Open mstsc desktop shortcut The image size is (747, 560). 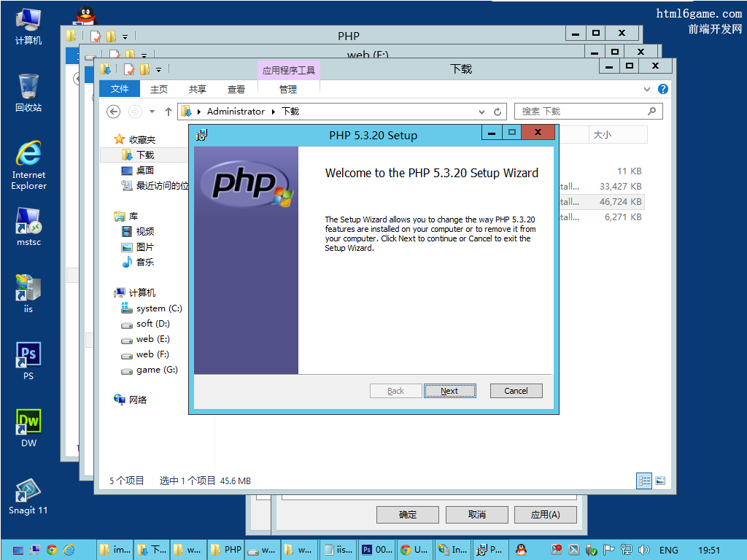[28, 227]
